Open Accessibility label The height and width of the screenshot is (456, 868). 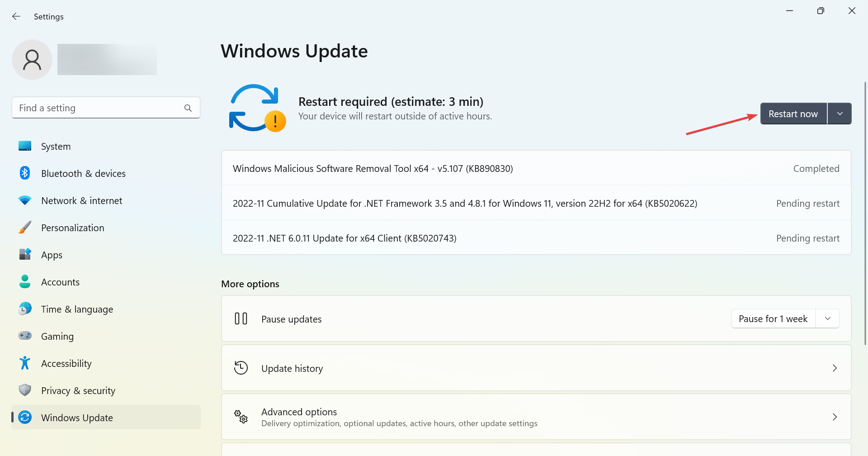66,364
